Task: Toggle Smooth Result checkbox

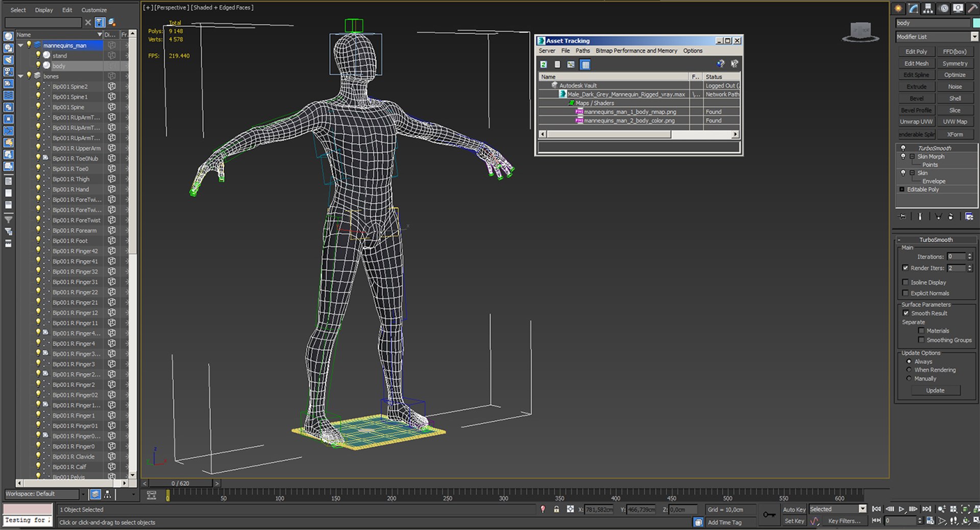Action: click(x=905, y=313)
